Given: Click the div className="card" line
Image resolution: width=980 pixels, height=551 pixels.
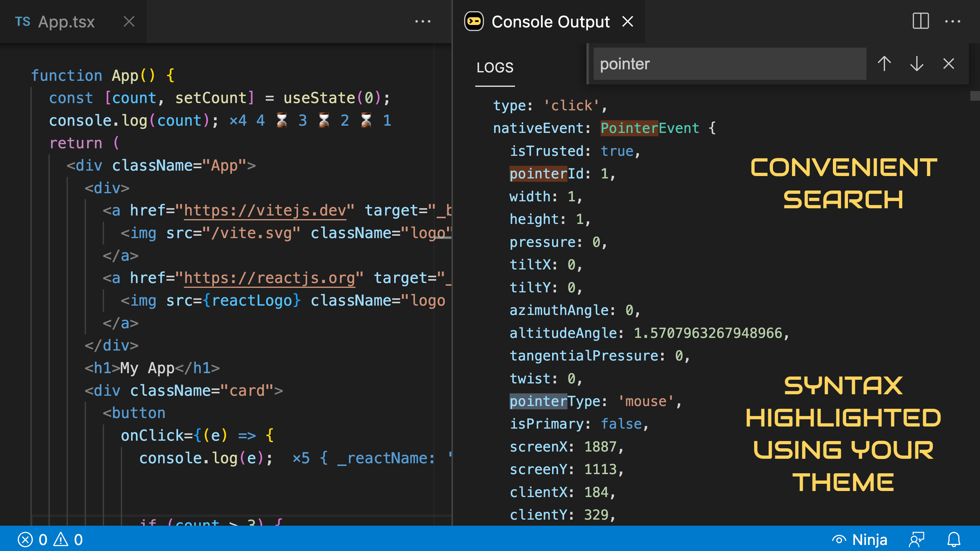Looking at the screenshot, I should [x=183, y=390].
